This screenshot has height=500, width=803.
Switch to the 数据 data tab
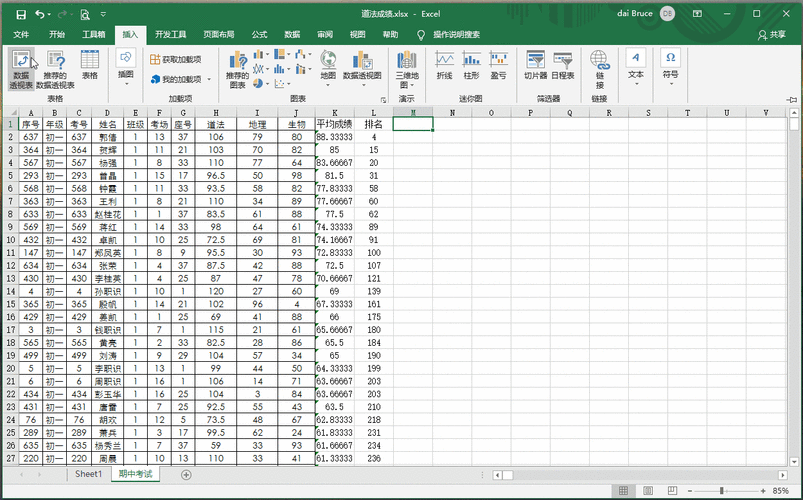point(292,34)
